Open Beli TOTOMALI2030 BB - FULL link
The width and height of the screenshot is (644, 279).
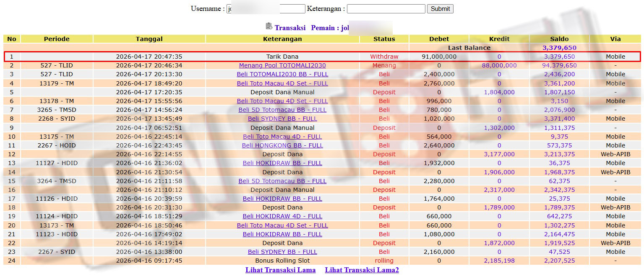[x=282, y=74]
